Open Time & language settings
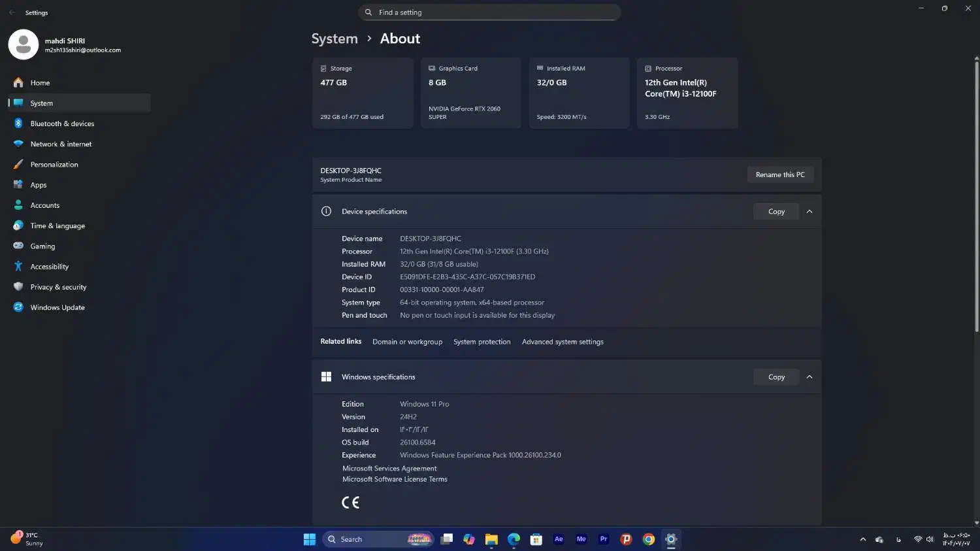 click(x=57, y=226)
